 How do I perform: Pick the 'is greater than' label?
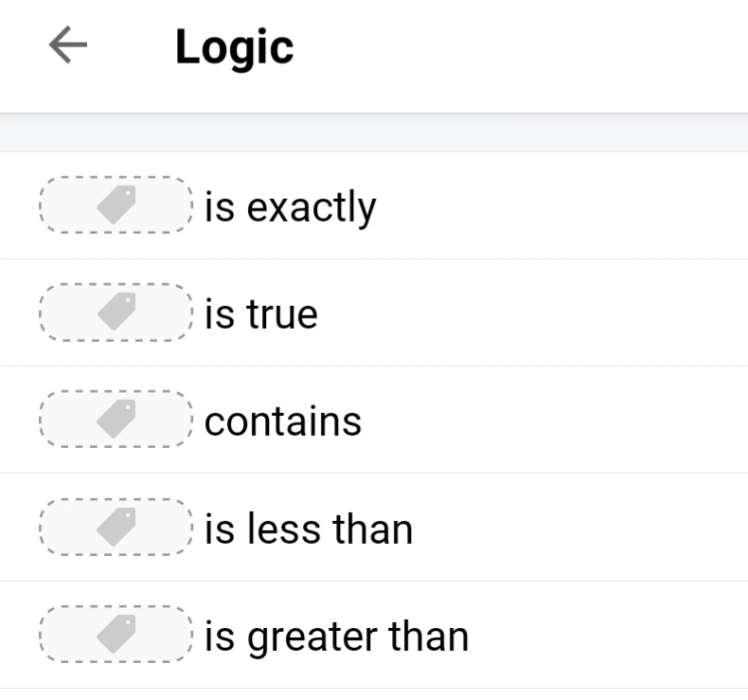(x=336, y=636)
